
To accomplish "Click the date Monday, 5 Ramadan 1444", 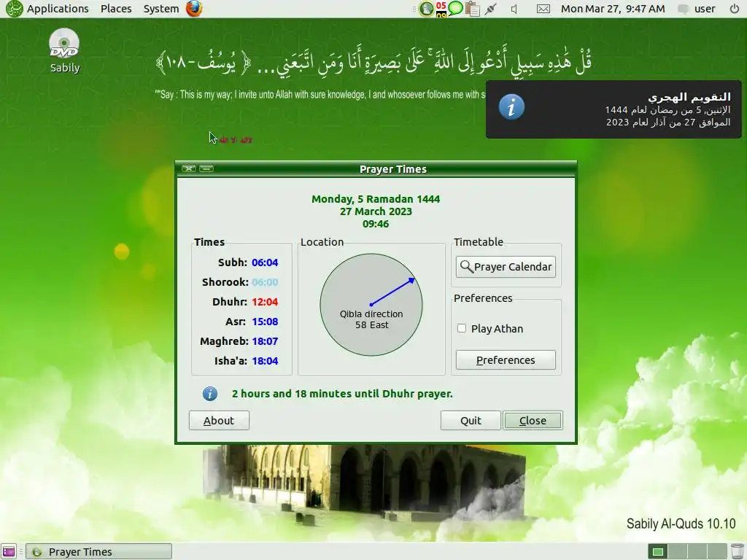I will [376, 199].
